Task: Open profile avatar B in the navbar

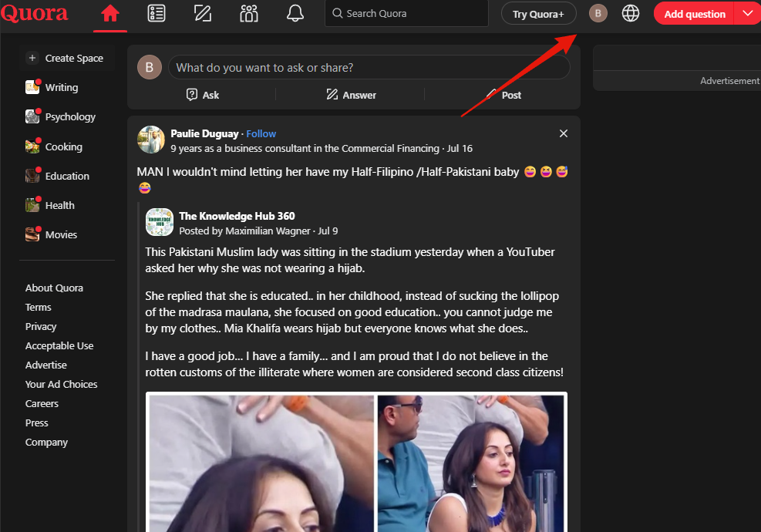Action: tap(598, 14)
